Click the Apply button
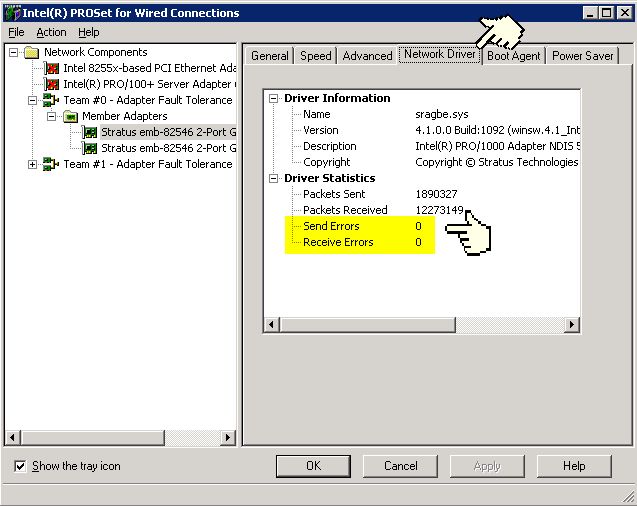This screenshot has width=637, height=506. [x=487, y=466]
